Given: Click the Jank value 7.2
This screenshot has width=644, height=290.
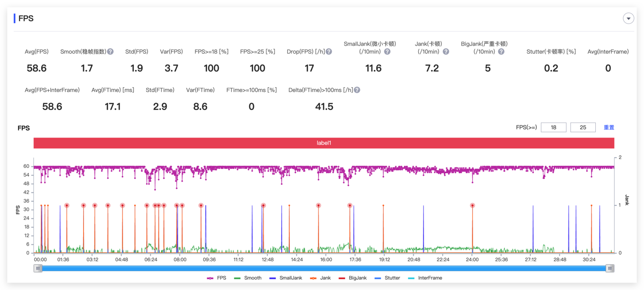Looking at the screenshot, I should (x=432, y=68).
